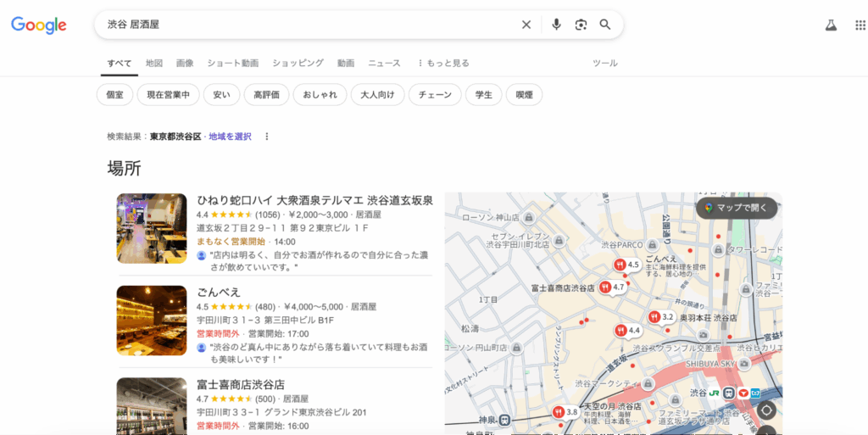The image size is (868, 435).
Task: Click the 地域を選択 link
Action: pyautogui.click(x=230, y=137)
